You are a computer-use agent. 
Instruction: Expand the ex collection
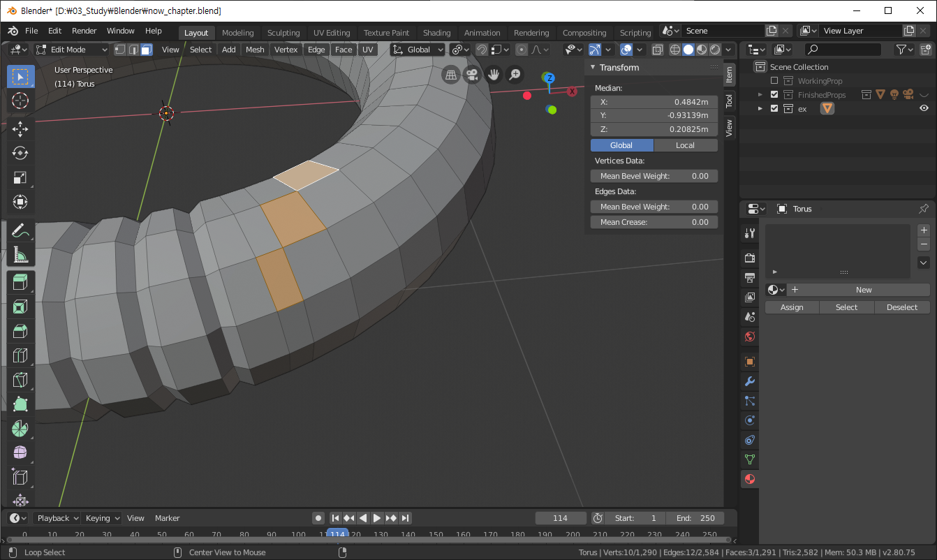(x=760, y=109)
